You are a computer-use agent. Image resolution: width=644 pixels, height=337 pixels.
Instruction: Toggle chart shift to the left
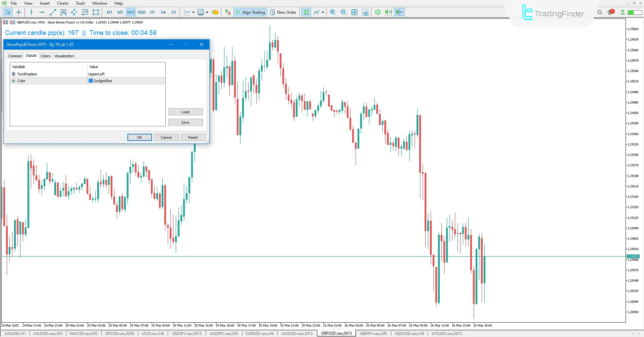399,12
